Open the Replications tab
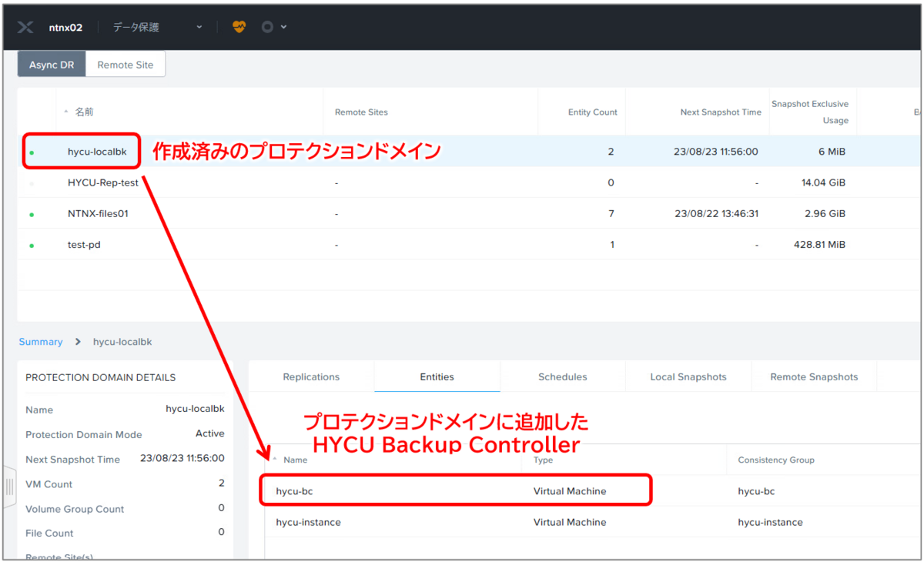924x562 pixels. pyautogui.click(x=311, y=377)
